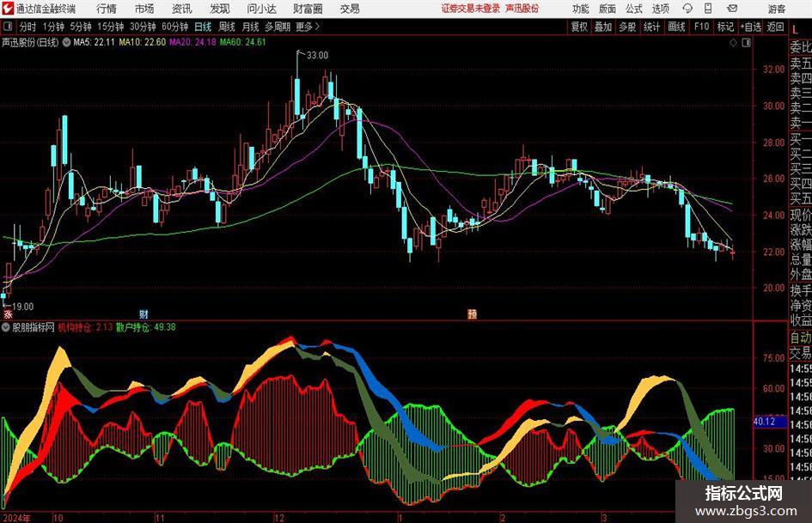Open the 问小达 menu

click(261, 9)
